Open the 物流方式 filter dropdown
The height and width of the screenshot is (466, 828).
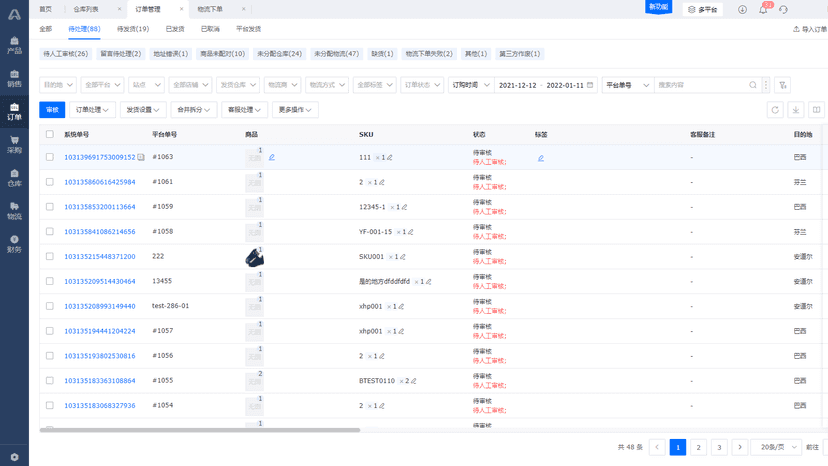pyautogui.click(x=327, y=85)
